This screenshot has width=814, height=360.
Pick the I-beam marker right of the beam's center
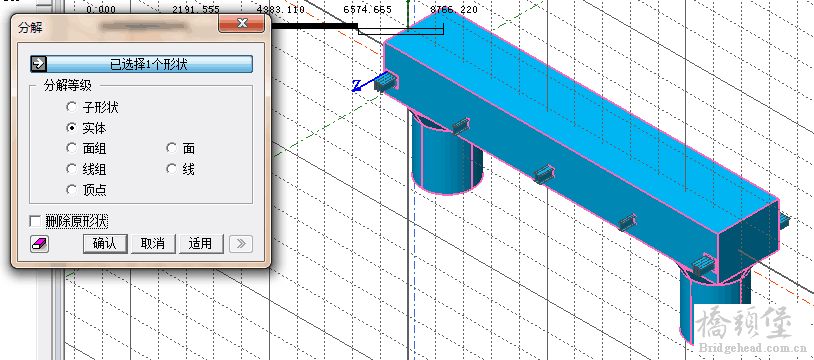(x=627, y=222)
